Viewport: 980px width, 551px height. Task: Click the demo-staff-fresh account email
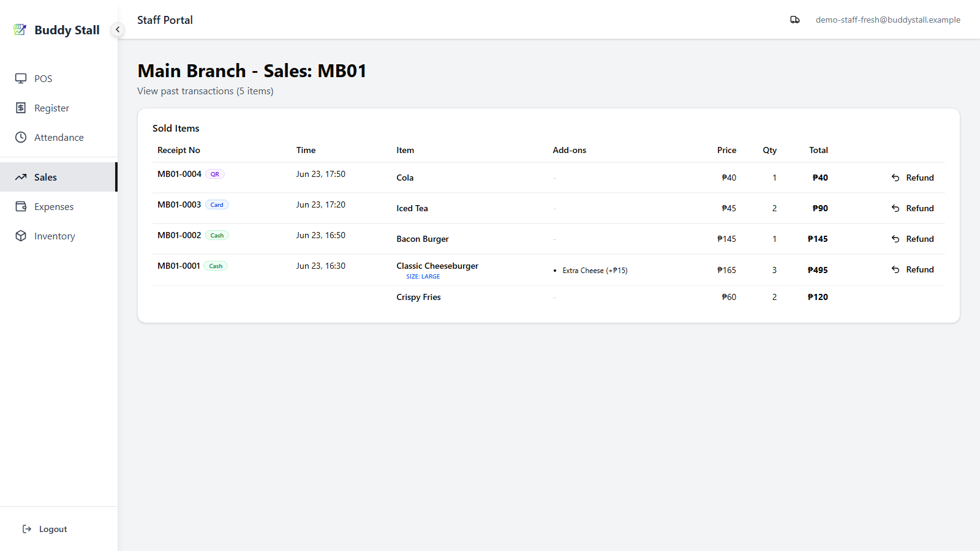pyautogui.click(x=888, y=20)
